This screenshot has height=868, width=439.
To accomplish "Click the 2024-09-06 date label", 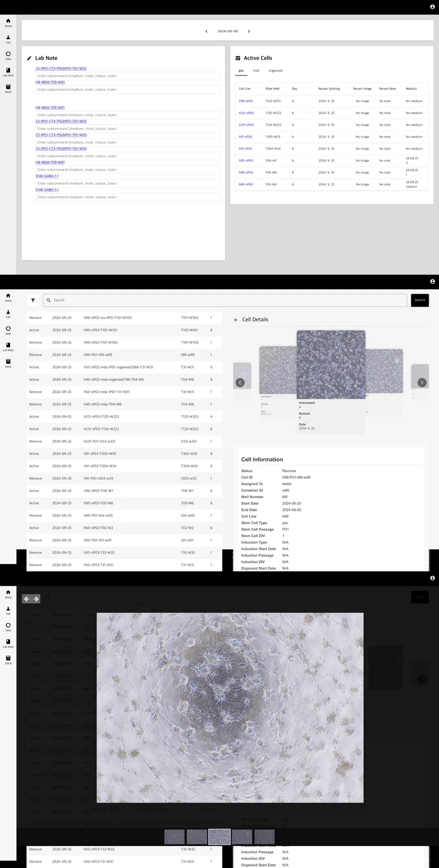I will coord(227,31).
